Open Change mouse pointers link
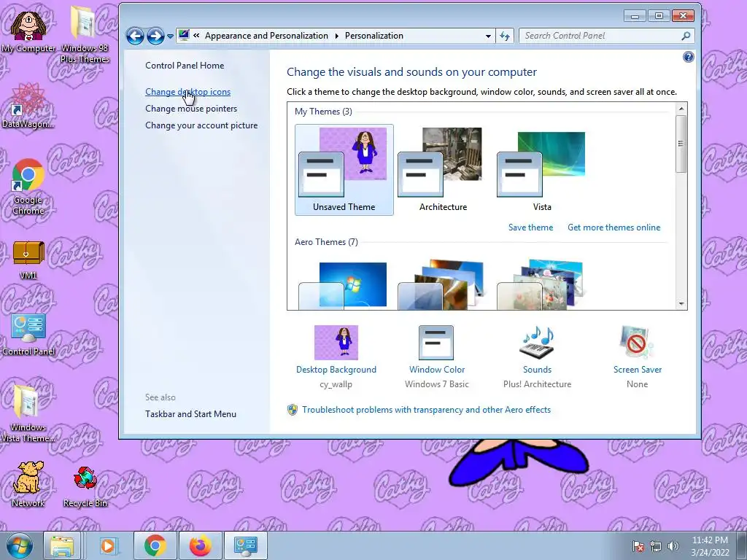747x560 pixels. [x=191, y=108]
